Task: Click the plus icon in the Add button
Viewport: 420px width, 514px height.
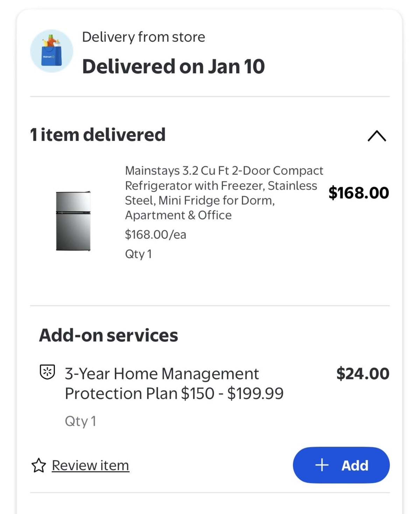Action: click(x=322, y=465)
